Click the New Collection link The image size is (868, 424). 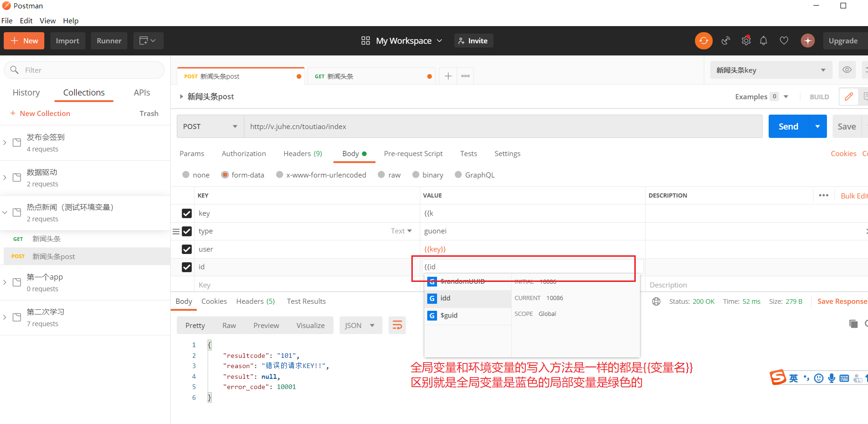click(x=40, y=113)
